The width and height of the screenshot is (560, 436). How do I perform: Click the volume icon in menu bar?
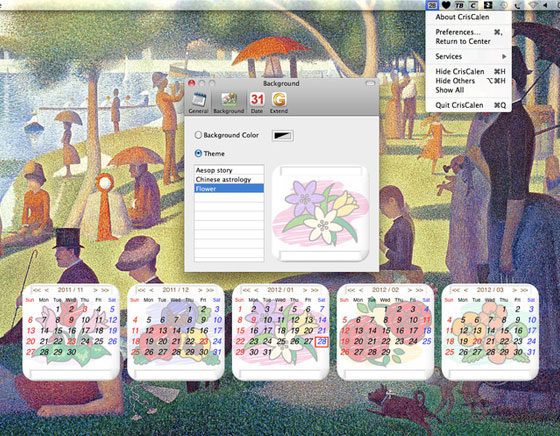click(x=545, y=5)
